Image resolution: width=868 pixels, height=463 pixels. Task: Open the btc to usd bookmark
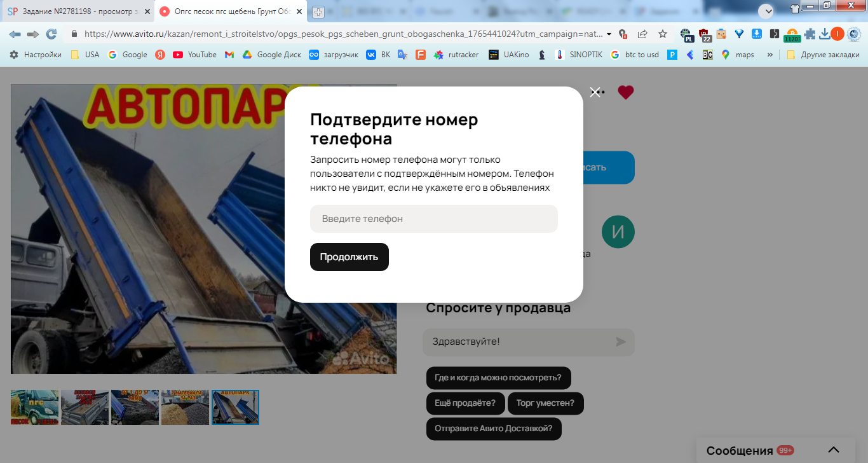[634, 55]
